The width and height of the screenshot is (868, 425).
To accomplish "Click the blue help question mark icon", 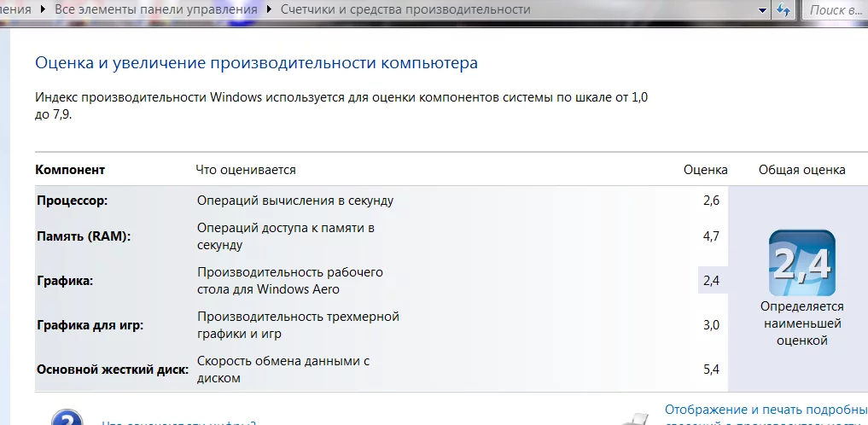I will tap(67, 418).
